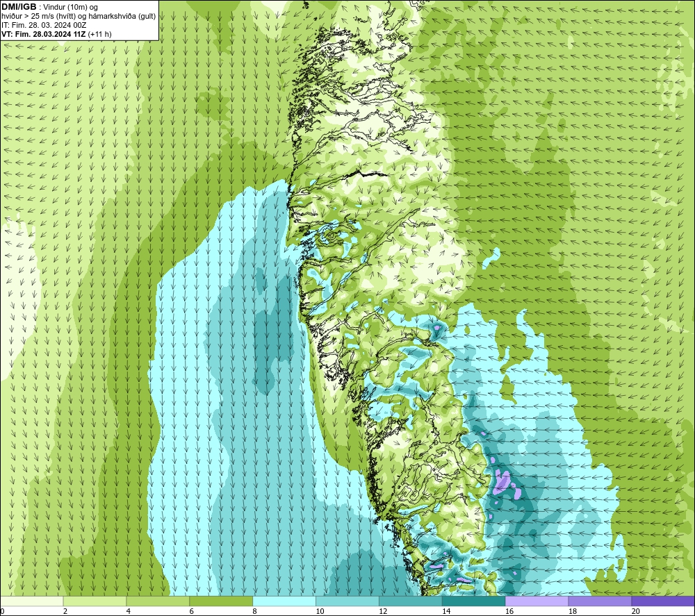This screenshot has height=616, width=695.
Task: Click the 4–6 m/s green legend swatch
Action: point(158,601)
